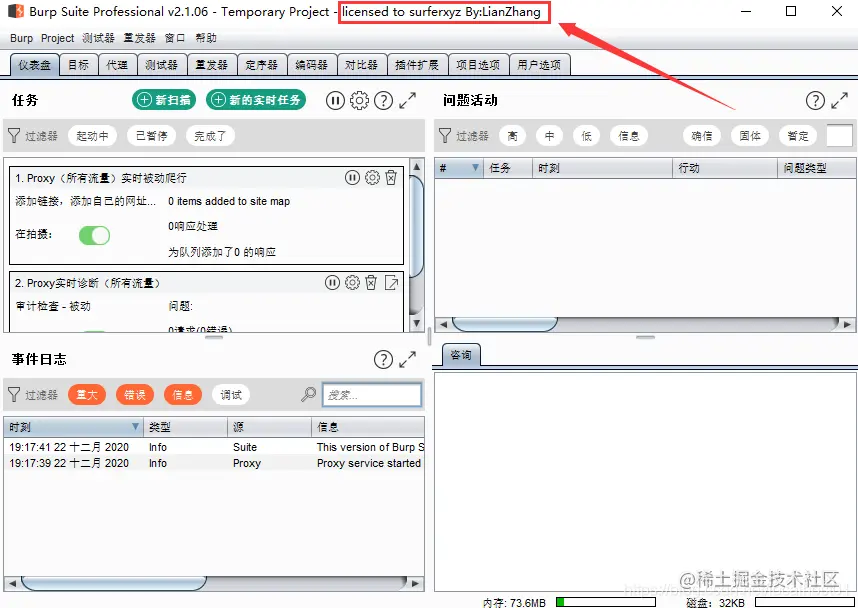Image resolution: width=858 pixels, height=608 pixels.
Task: Expand the 任务 panel to full size
Action: (408, 101)
